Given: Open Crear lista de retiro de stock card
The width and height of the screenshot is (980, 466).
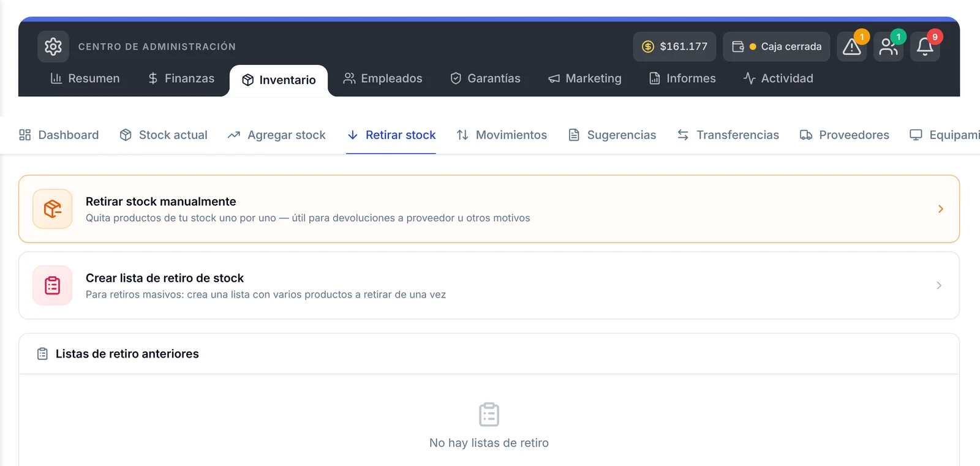Looking at the screenshot, I should (x=489, y=285).
